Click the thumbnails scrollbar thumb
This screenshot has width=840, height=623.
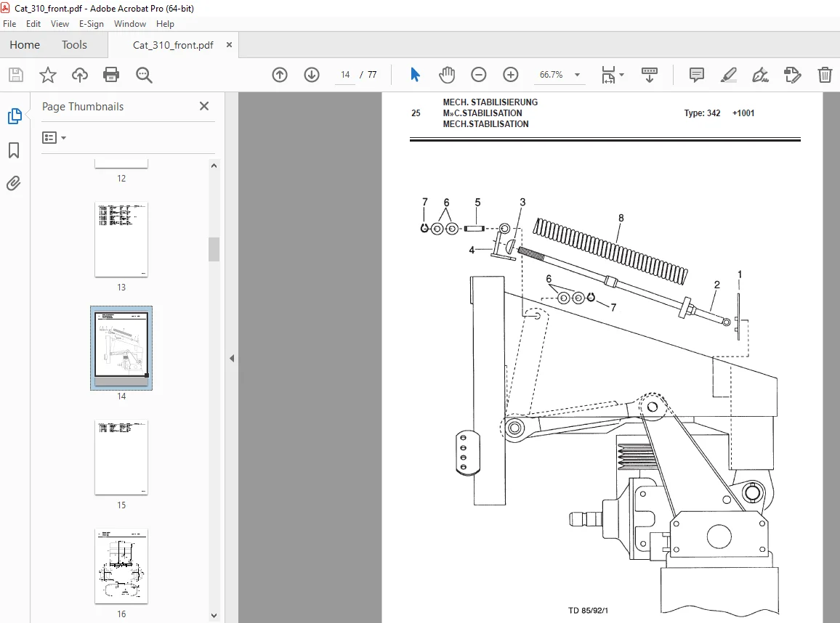pos(214,249)
